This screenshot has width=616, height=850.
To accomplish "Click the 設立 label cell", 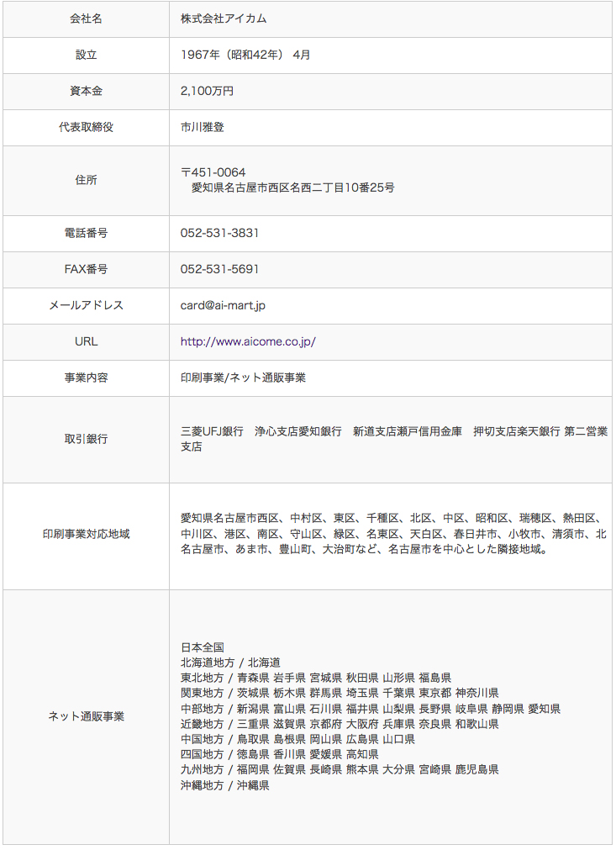I will click(x=87, y=55).
